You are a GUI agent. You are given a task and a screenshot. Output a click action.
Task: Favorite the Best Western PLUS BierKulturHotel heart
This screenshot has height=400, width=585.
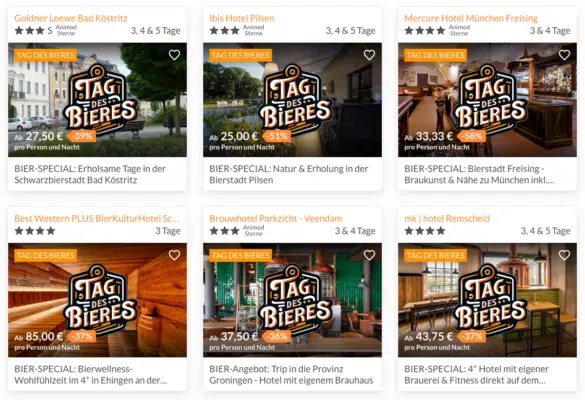point(174,255)
